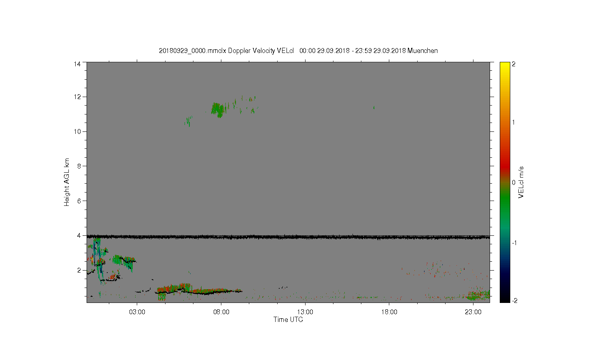Click the black horizontal line at 4 km height

pyautogui.click(x=288, y=237)
